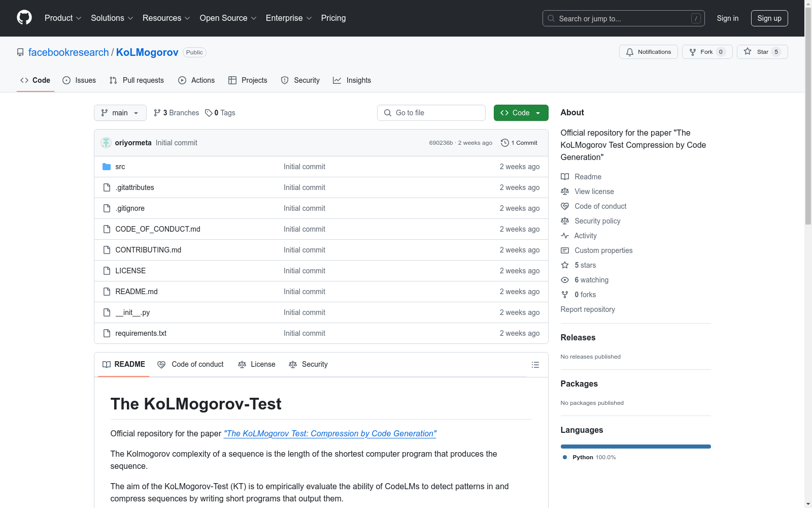Open the Issues tab
This screenshot has height=508, width=812.
(79, 80)
